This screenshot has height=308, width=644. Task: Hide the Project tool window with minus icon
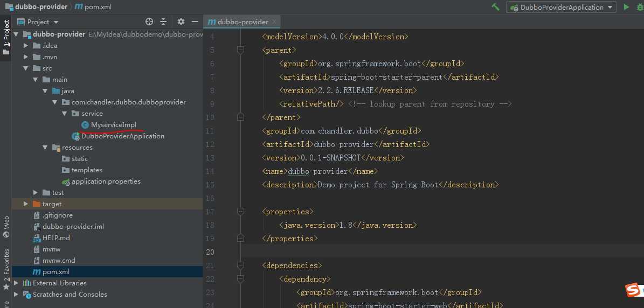195,22
